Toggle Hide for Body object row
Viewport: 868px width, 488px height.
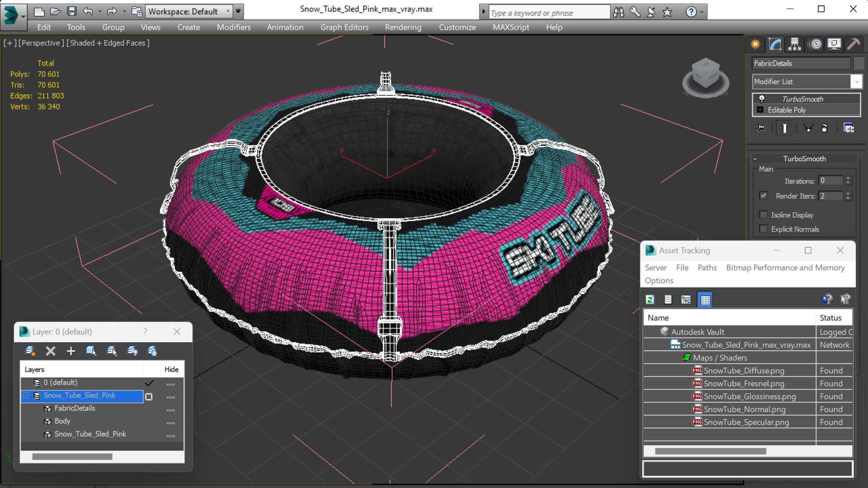click(x=171, y=423)
